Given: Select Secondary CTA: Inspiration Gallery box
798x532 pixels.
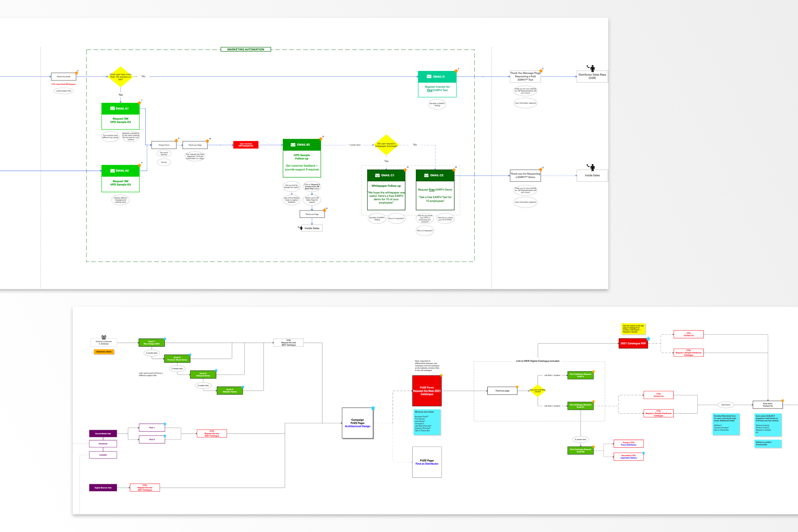Looking at the screenshot, I should tap(629, 457).
